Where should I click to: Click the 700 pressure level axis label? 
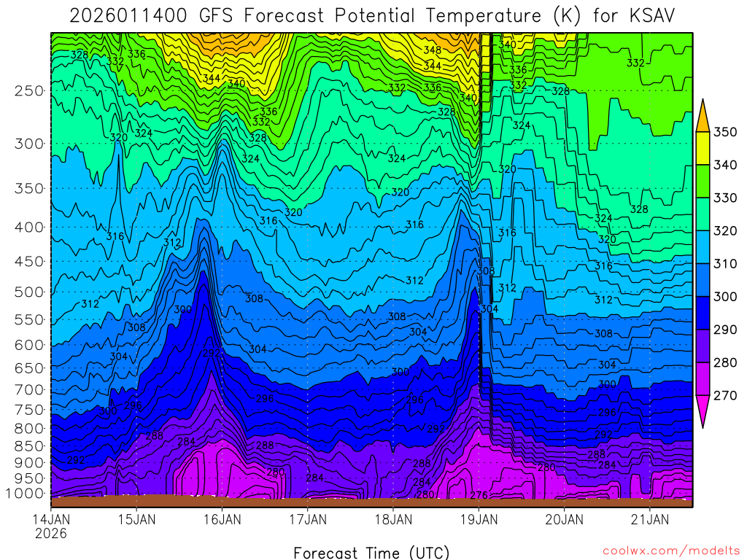tap(29, 390)
